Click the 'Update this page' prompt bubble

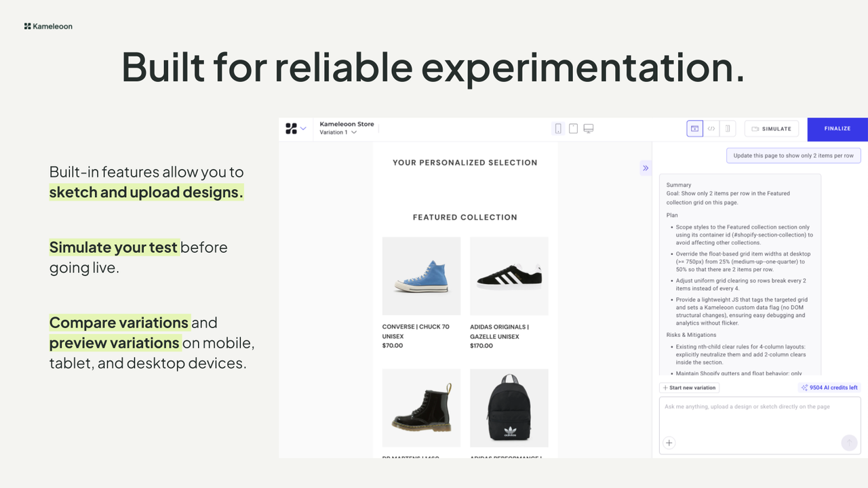(793, 156)
